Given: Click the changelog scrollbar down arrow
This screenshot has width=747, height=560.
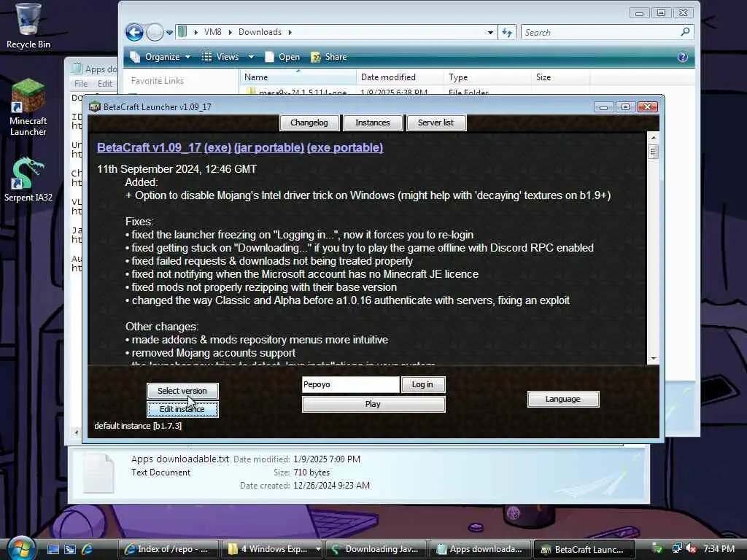Looking at the screenshot, I should pyautogui.click(x=653, y=358).
